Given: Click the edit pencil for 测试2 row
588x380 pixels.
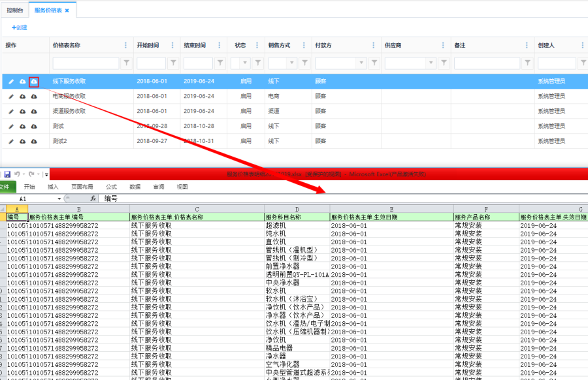Looking at the screenshot, I should (10, 142).
